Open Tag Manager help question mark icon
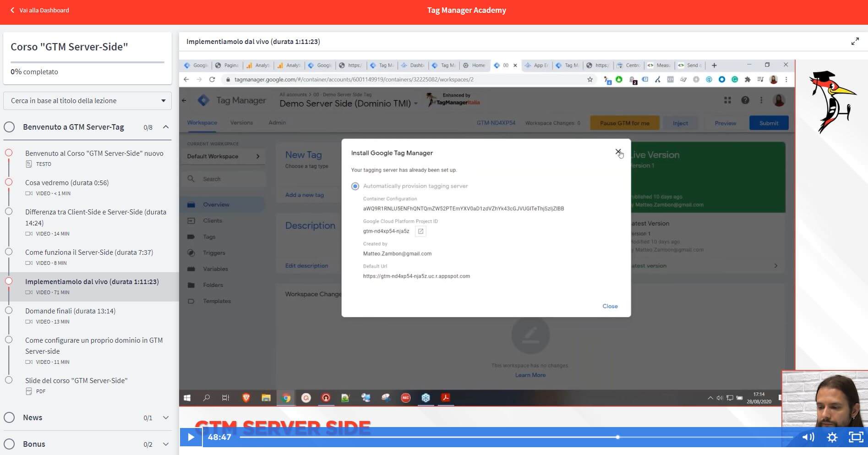 pyautogui.click(x=745, y=100)
